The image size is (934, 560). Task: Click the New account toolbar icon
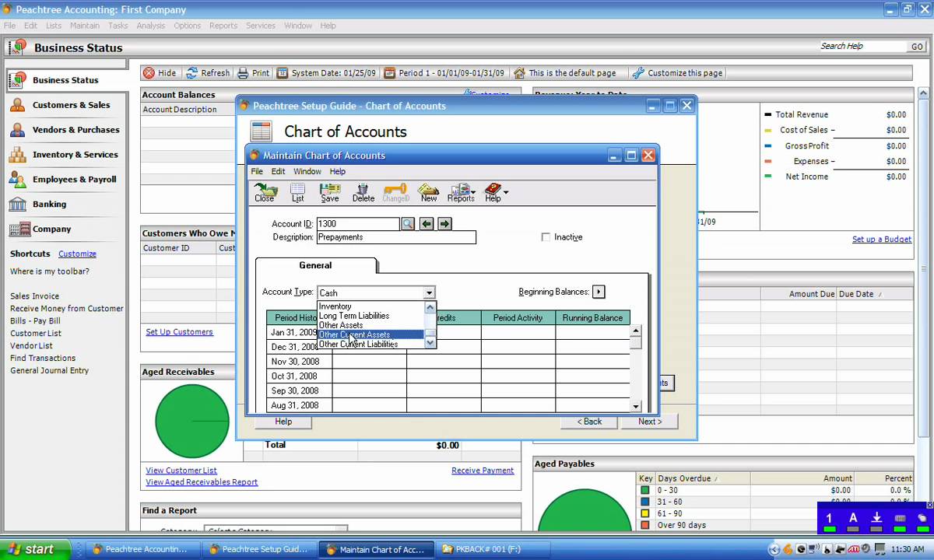click(x=429, y=193)
